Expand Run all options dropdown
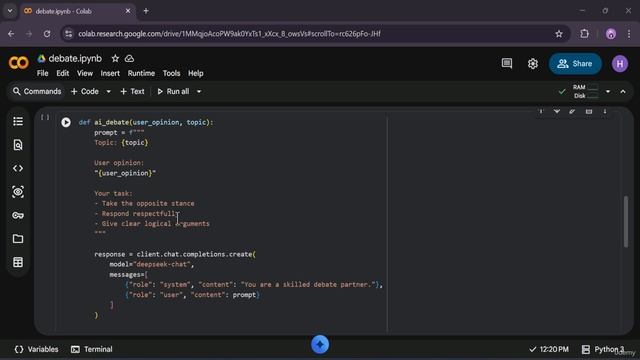Screen dimensions: 640x360 tap(199, 91)
